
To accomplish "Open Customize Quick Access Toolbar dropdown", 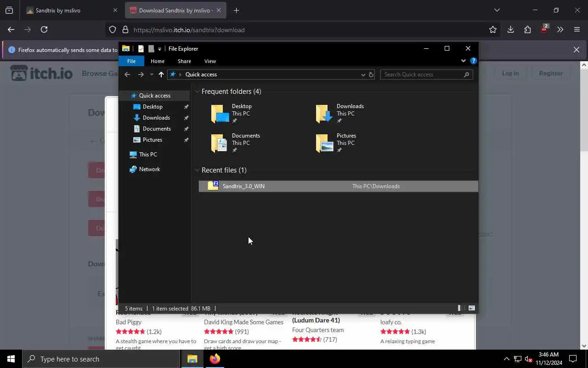I will (x=159, y=49).
